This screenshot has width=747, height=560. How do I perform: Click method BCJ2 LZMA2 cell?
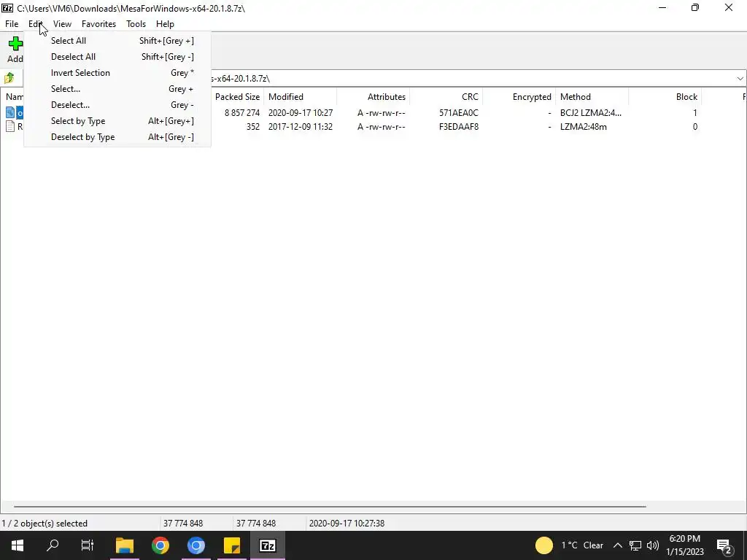pos(591,113)
